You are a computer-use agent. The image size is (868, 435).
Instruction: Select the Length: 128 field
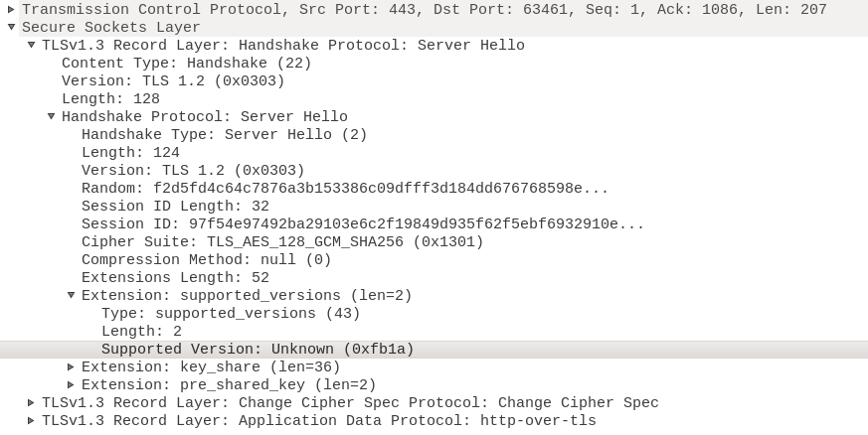pos(110,98)
